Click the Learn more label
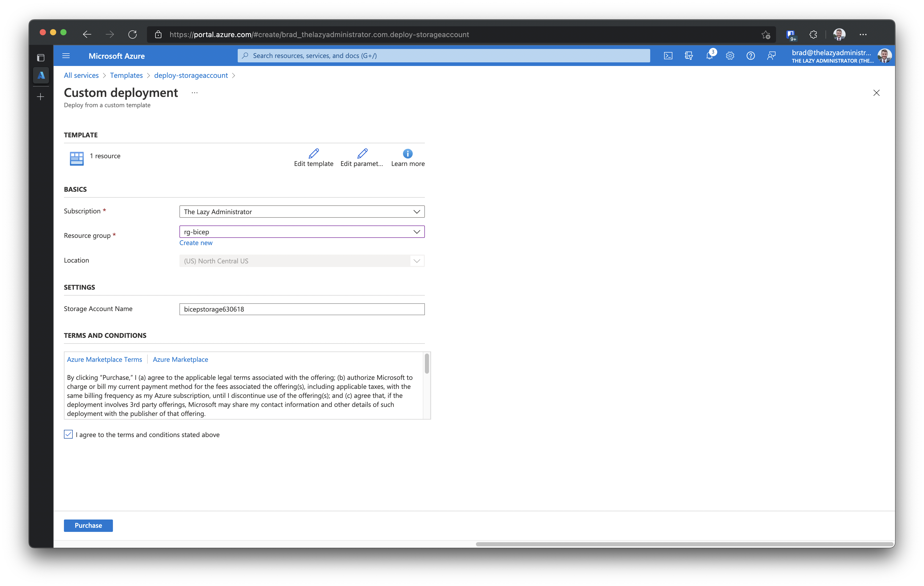Viewport: 924px width, 586px height. click(x=408, y=164)
